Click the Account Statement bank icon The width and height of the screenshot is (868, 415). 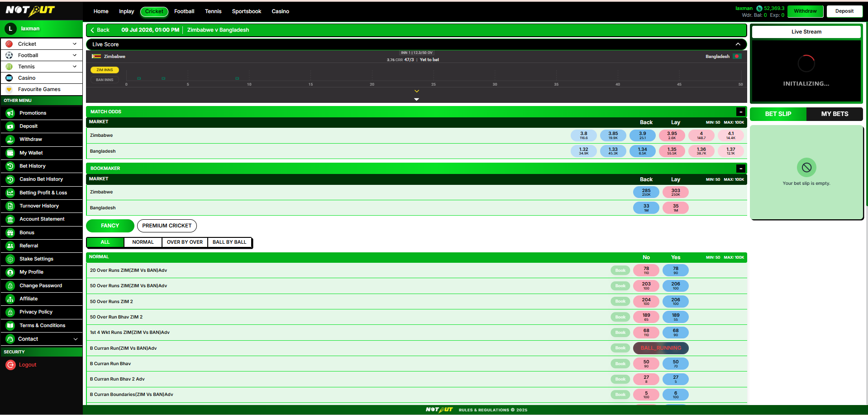pos(10,219)
